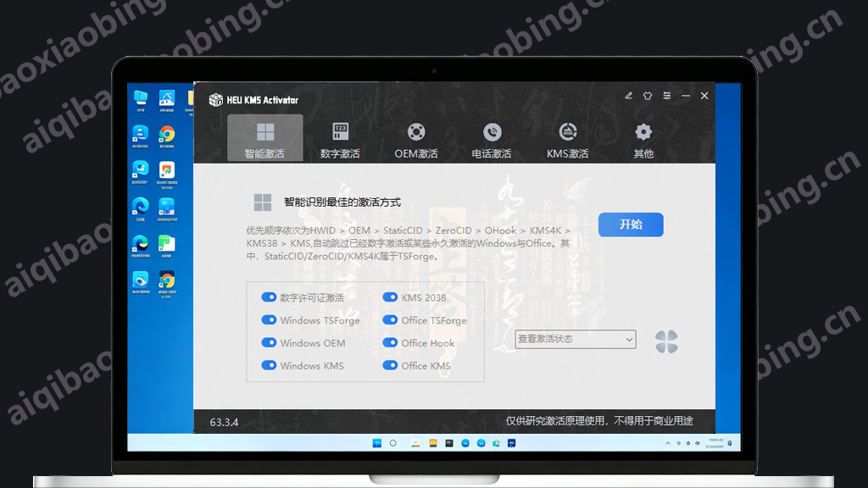Close the HEU KMS Activator window
Image resolution: width=868 pixels, height=488 pixels.
(704, 96)
